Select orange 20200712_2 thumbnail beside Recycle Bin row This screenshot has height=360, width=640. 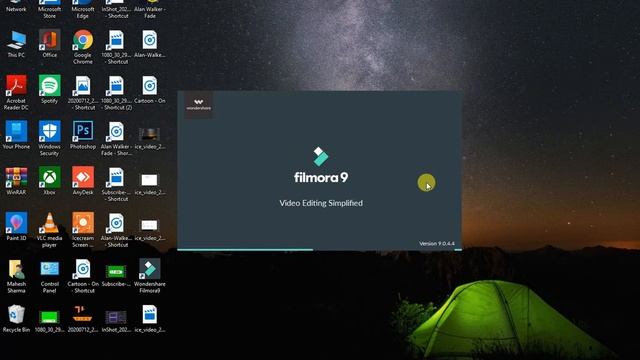tap(83, 319)
